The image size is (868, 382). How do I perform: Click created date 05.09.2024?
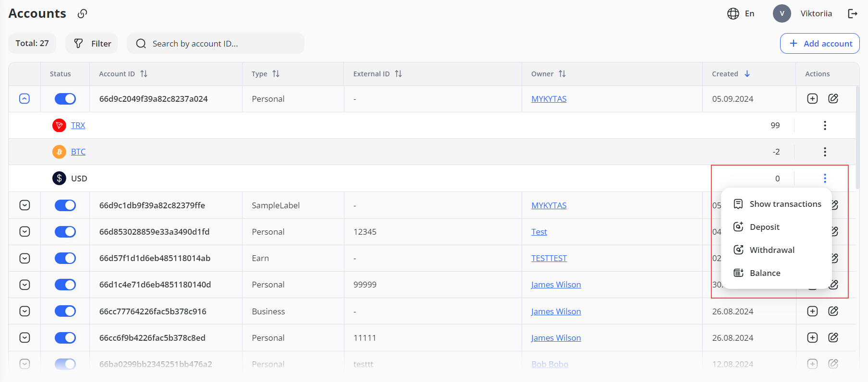pyautogui.click(x=733, y=99)
